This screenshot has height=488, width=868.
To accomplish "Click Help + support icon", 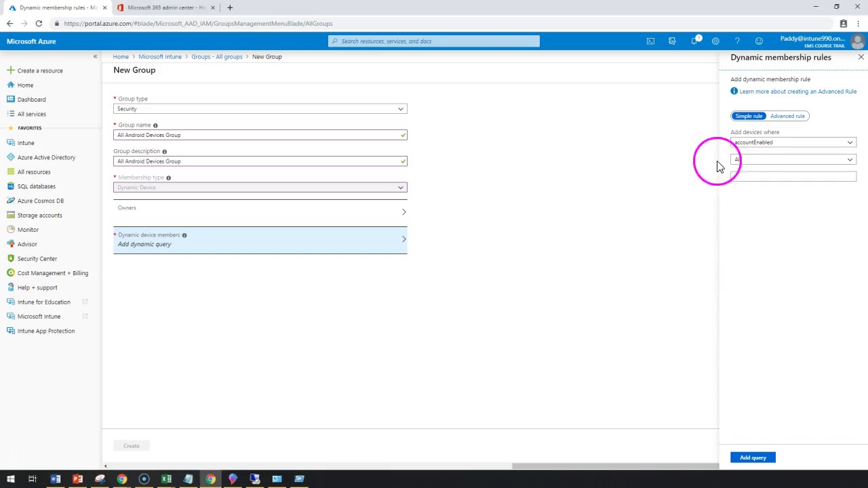I will point(10,287).
